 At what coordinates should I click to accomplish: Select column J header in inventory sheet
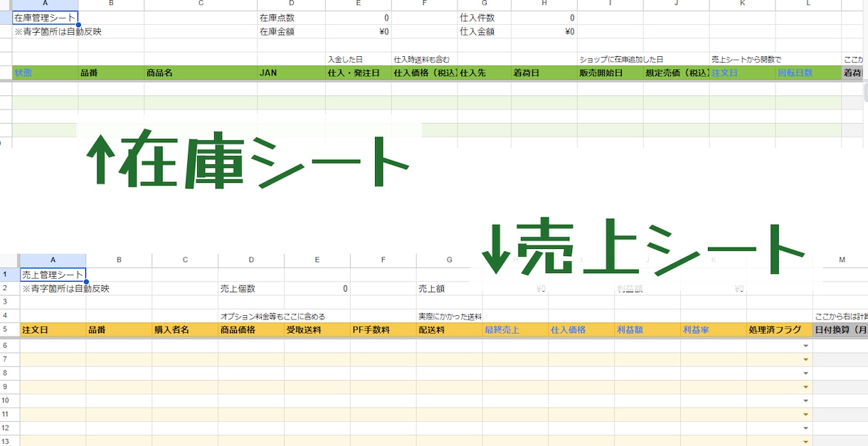(676, 4)
